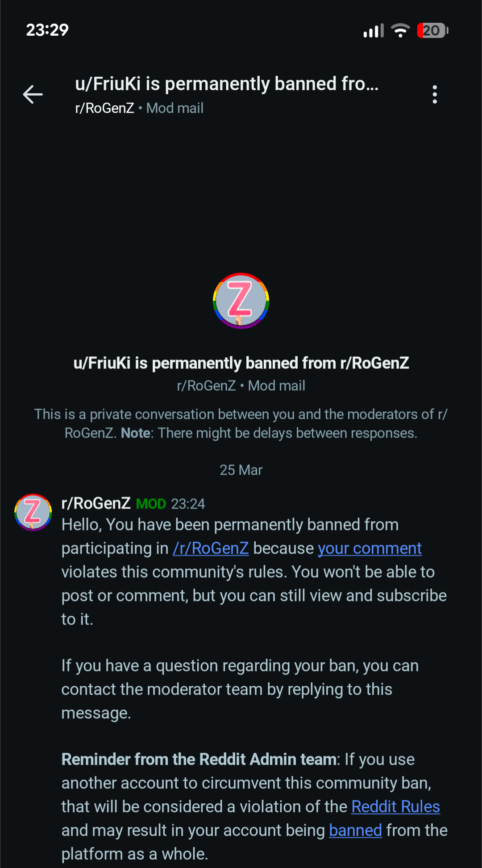Open the three-dot overflow menu
482x868 pixels.
click(x=435, y=95)
